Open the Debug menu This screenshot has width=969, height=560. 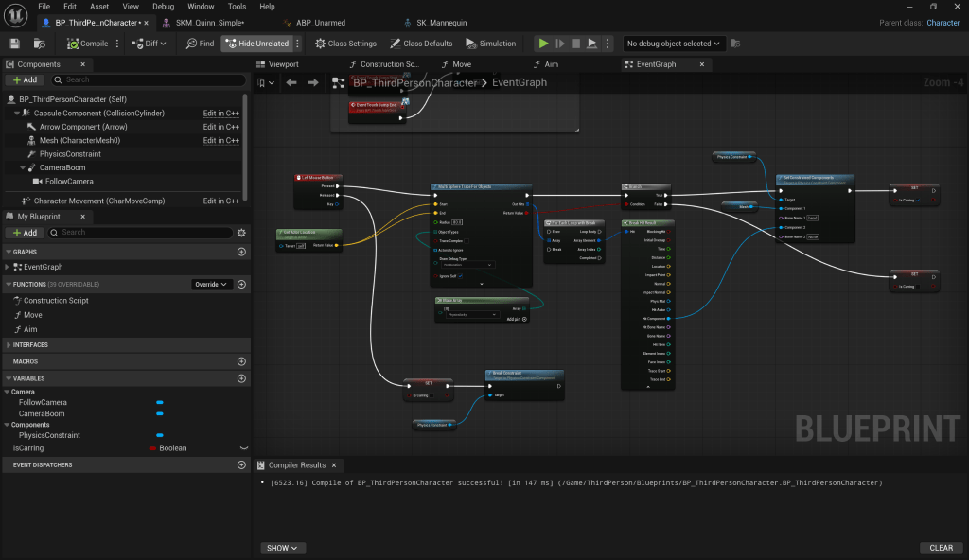[x=162, y=7]
